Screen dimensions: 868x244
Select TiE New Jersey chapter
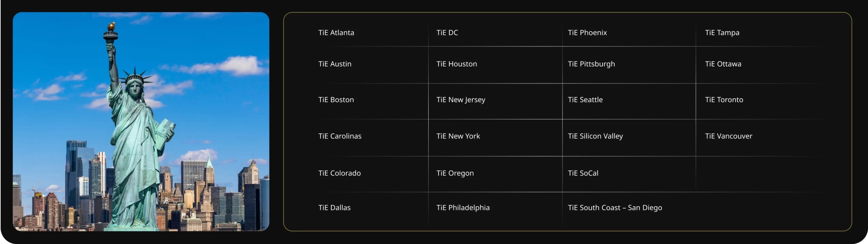[460, 99]
